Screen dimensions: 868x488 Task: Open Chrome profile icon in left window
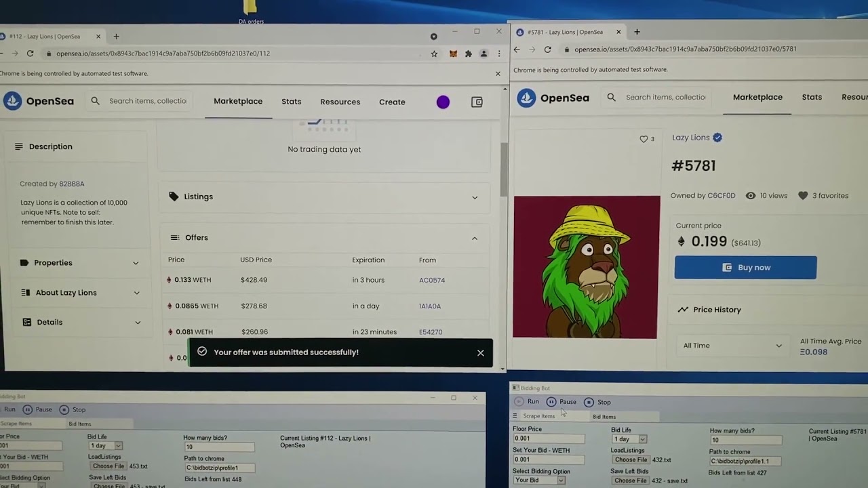[484, 54]
